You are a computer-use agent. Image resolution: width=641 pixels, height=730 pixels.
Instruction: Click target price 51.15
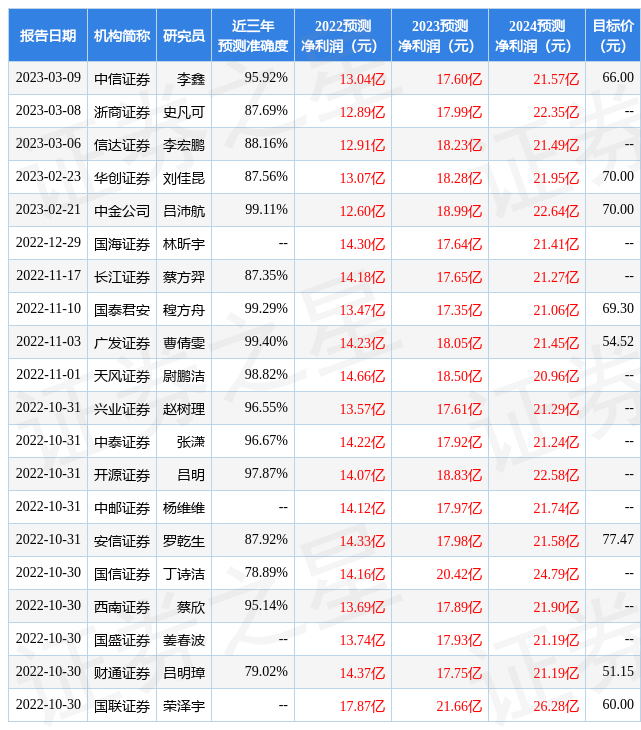[618, 672]
